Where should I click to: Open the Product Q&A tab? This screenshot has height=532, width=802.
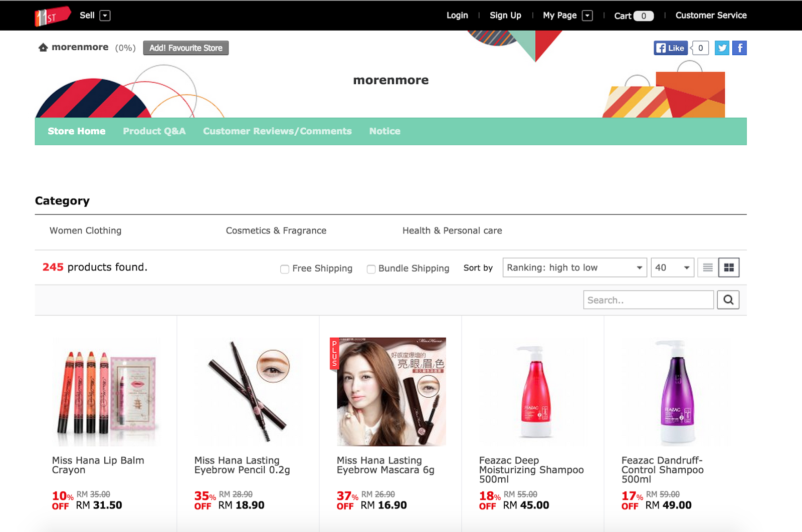[154, 131]
